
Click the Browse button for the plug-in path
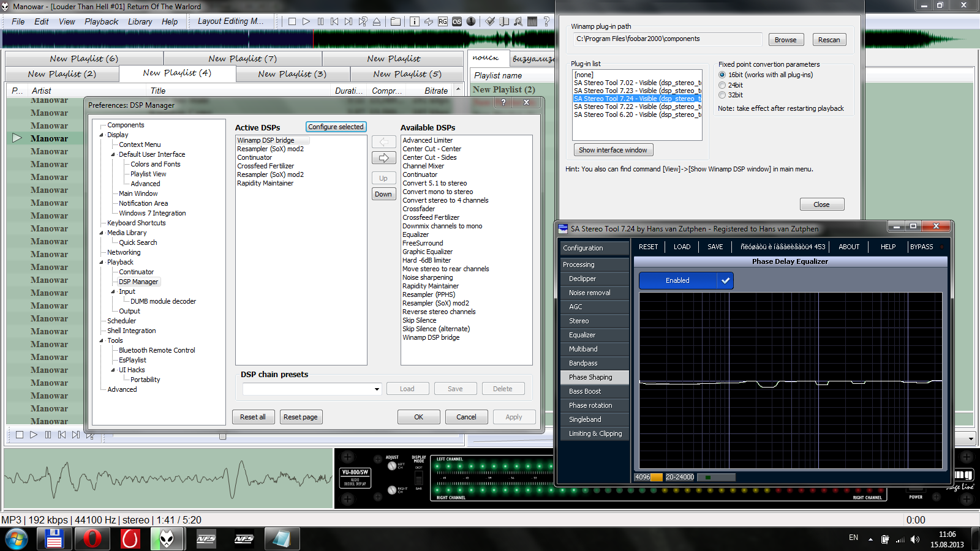tap(786, 40)
